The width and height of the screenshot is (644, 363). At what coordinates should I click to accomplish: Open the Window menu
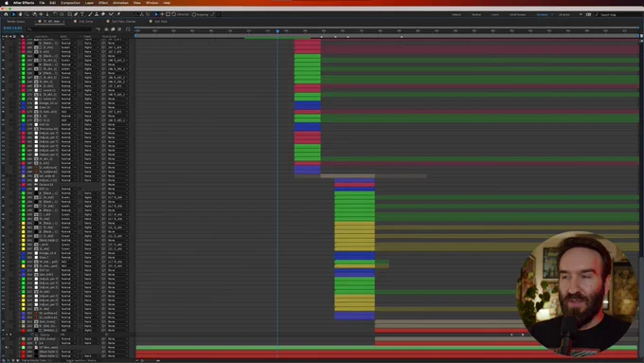point(152,3)
